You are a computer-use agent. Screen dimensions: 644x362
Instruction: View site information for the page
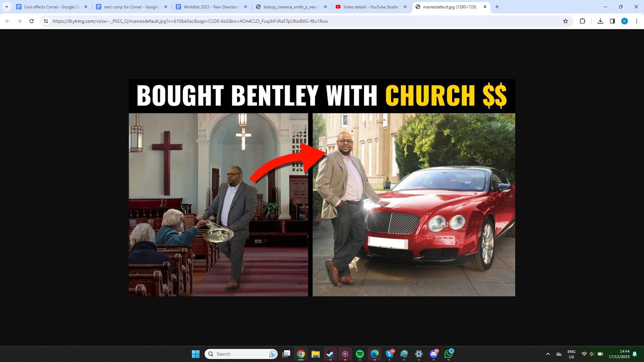click(x=46, y=21)
